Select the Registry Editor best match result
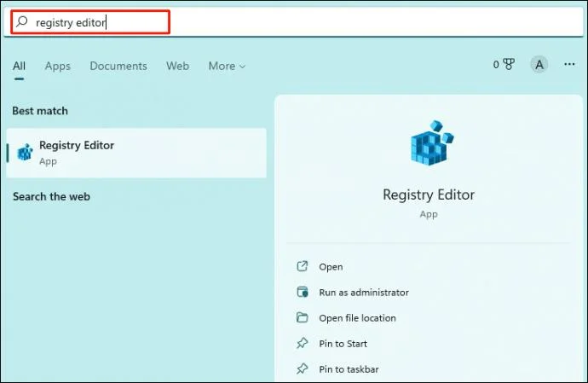This screenshot has width=588, height=383. point(136,153)
